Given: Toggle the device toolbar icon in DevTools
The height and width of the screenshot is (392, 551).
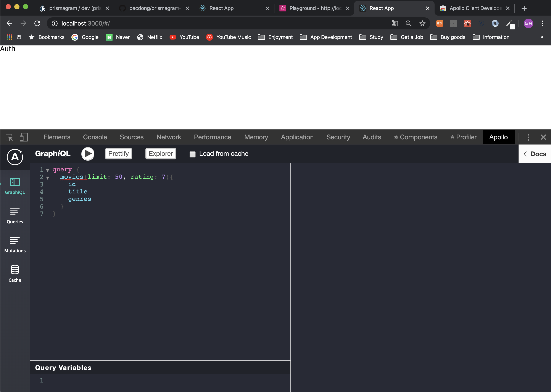Looking at the screenshot, I should [x=24, y=137].
